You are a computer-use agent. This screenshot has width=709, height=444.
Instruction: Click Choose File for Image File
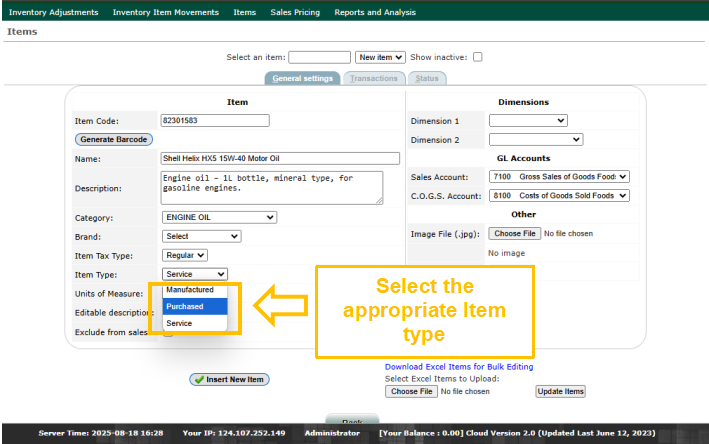tap(515, 233)
